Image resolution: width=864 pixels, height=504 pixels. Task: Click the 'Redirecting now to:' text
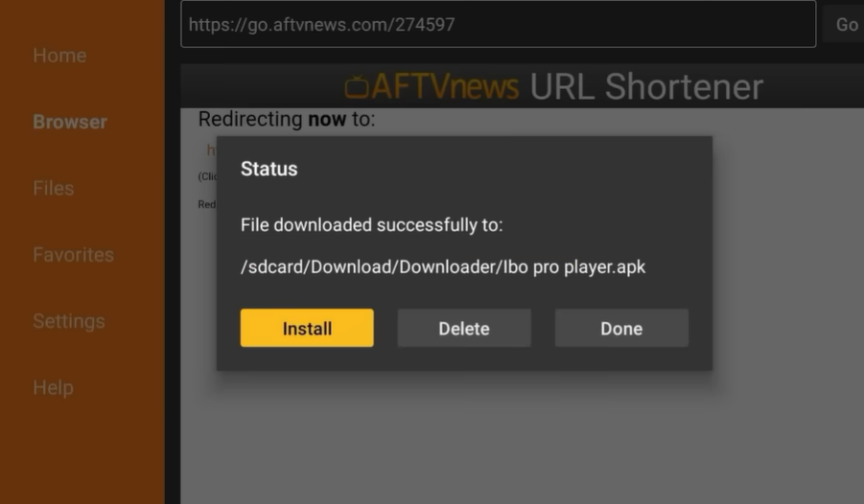point(287,119)
